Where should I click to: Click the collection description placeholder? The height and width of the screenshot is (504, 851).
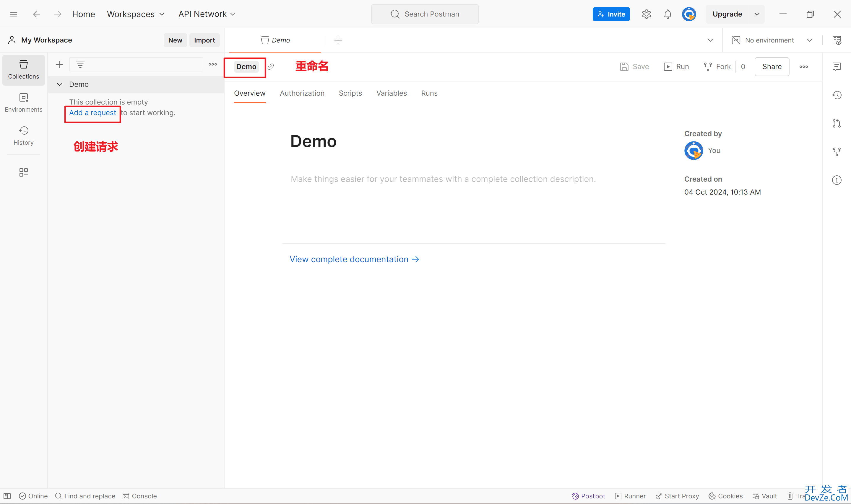(x=443, y=179)
